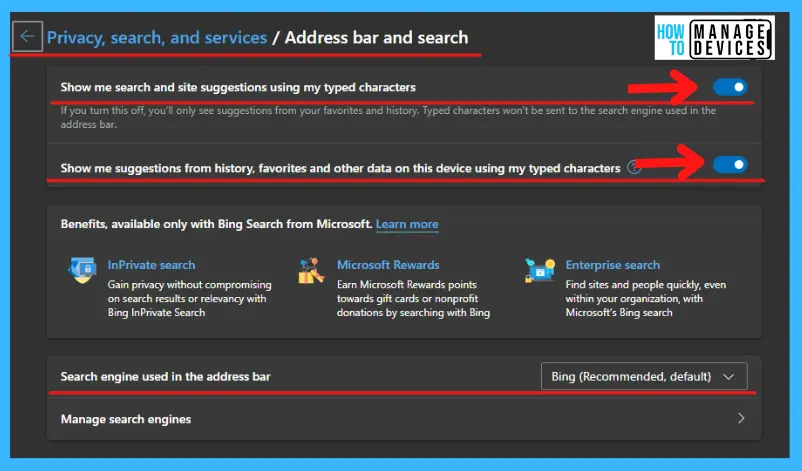Screen dimensions: 802x471
Task: Click the Microsoft Rewards gift icon
Action: [x=311, y=270]
